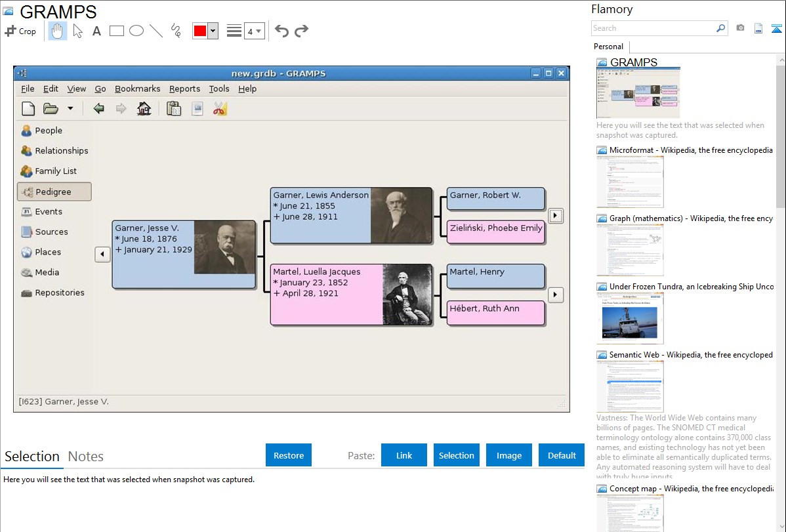Pick the ellipse shape tool
This screenshot has height=532, width=786.
click(136, 31)
